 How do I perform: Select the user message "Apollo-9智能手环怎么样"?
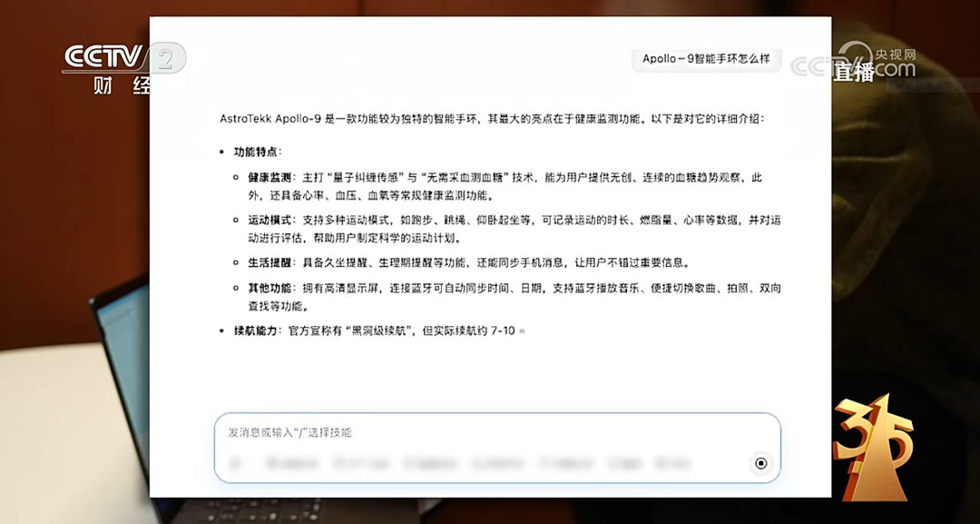click(x=706, y=59)
